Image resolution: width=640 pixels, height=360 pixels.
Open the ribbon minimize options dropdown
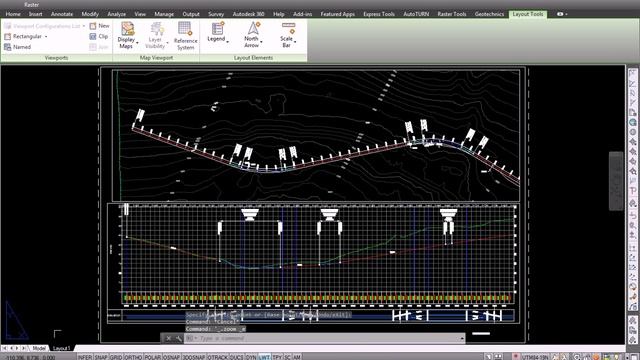[566, 14]
